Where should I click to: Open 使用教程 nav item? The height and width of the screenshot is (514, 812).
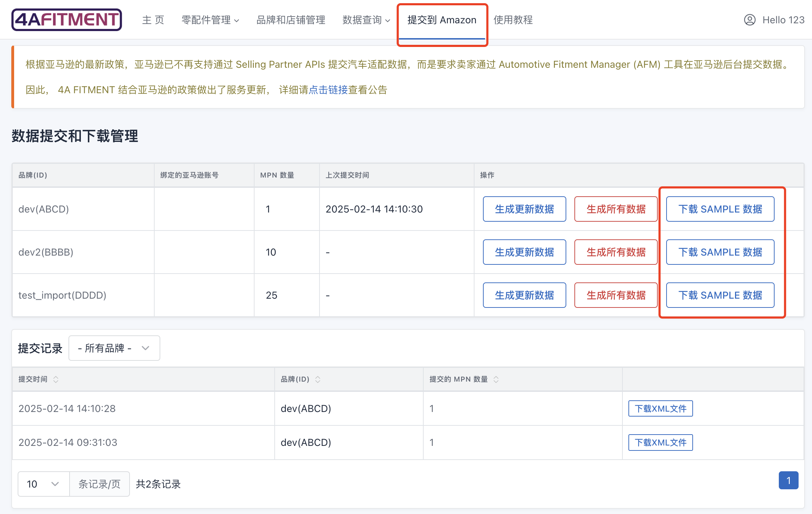(x=513, y=20)
